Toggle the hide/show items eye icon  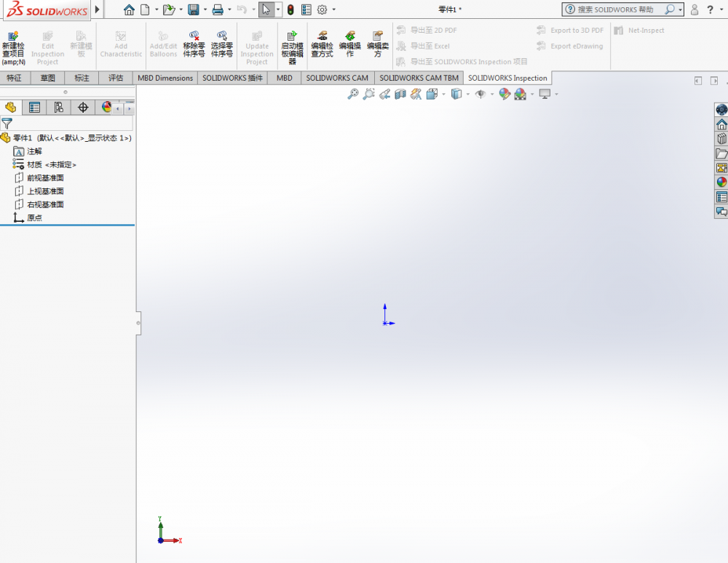480,94
